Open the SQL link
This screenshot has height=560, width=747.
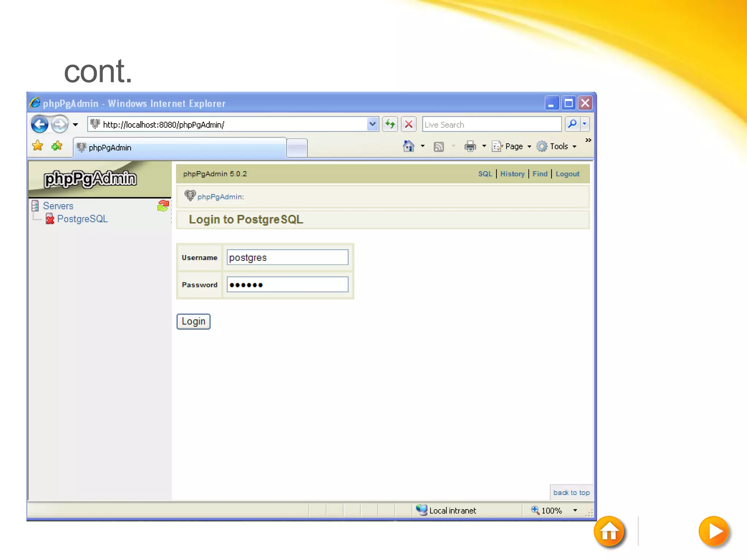pos(485,174)
